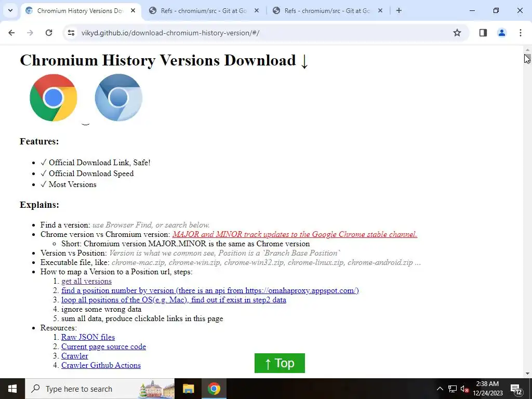Click the 'ignore some wrong data' step
The width and height of the screenshot is (532, 399).
pyautogui.click(x=101, y=309)
